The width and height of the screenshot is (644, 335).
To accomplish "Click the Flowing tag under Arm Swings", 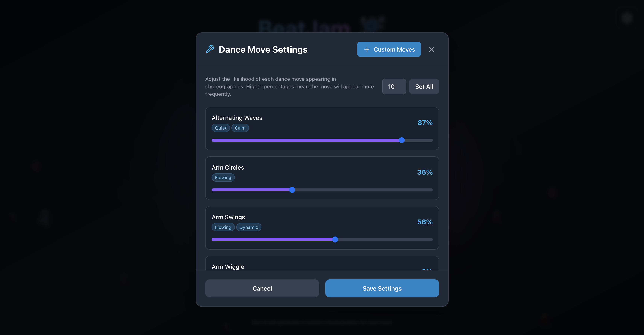I will [223, 227].
